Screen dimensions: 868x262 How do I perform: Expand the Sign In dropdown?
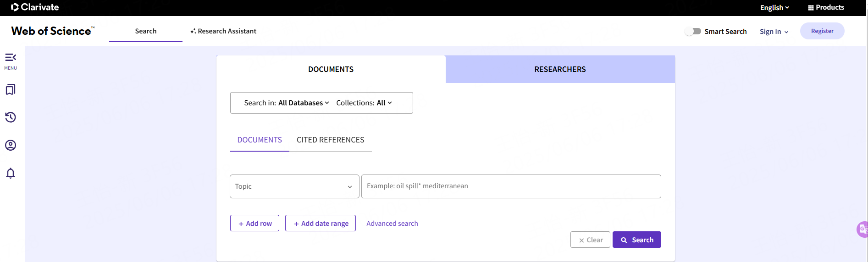(774, 31)
